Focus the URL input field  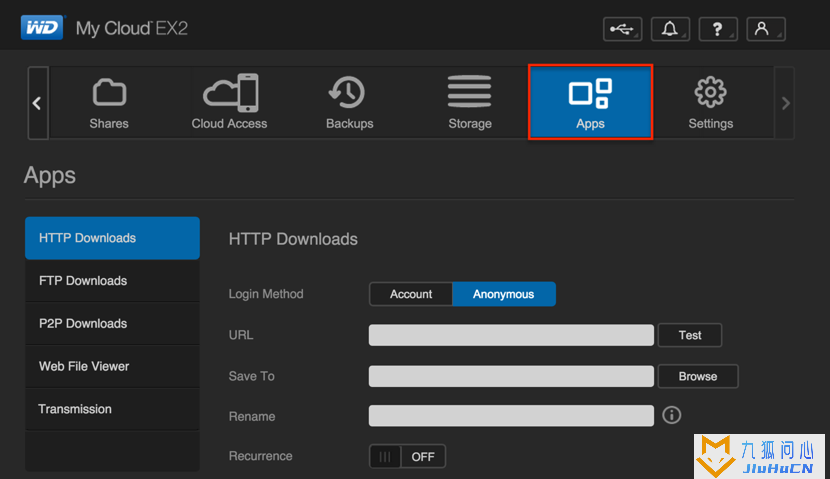(511, 335)
